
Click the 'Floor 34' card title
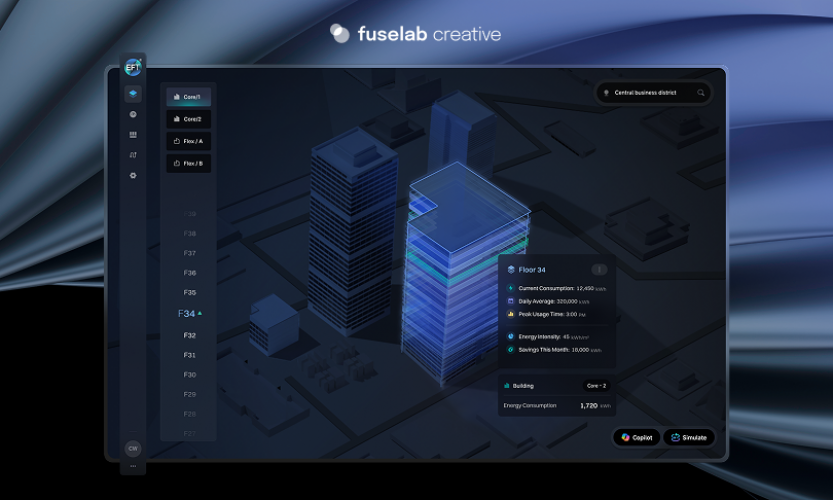click(532, 269)
